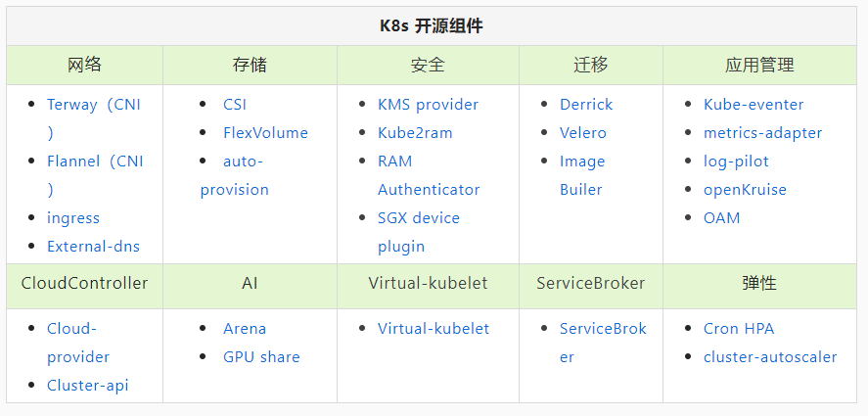
Task: Open GPU share link
Action: click(261, 357)
